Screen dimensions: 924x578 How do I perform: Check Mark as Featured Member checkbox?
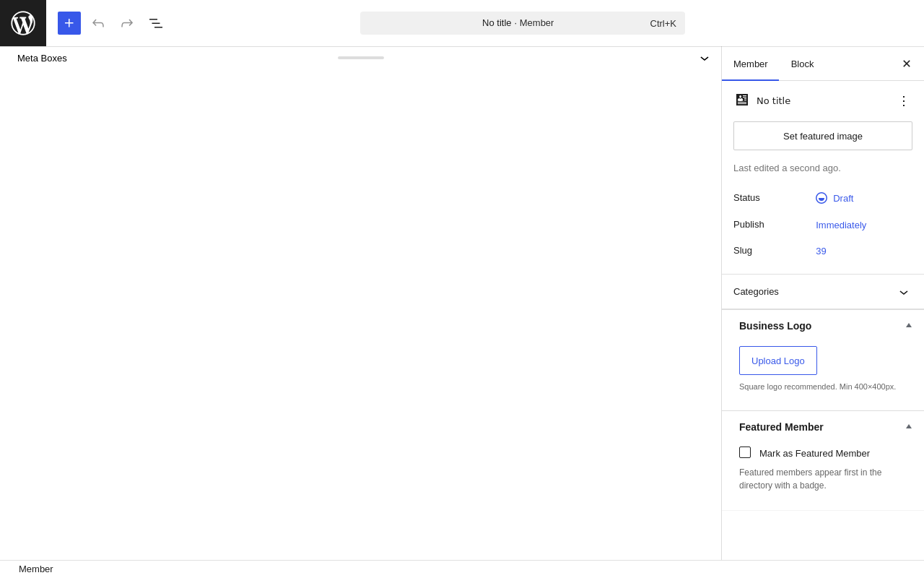coord(745,452)
